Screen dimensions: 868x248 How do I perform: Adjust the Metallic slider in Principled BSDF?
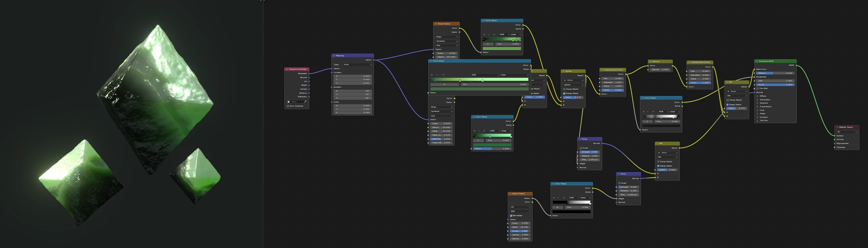click(775, 73)
